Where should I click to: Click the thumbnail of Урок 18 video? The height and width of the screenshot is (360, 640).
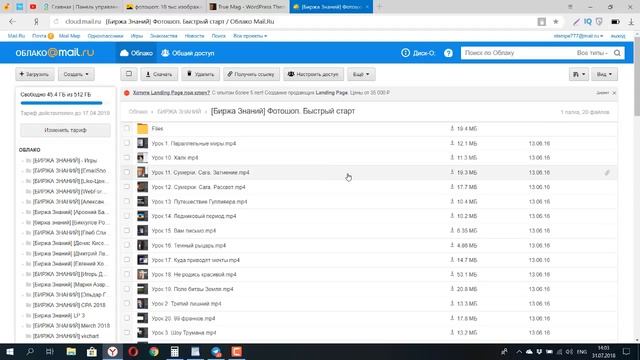coord(142,274)
